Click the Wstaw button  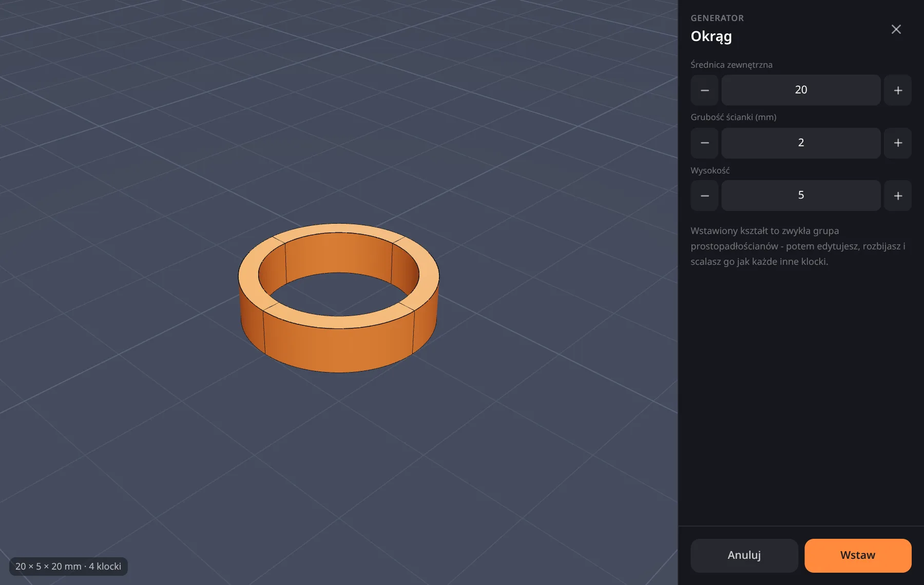click(x=858, y=555)
